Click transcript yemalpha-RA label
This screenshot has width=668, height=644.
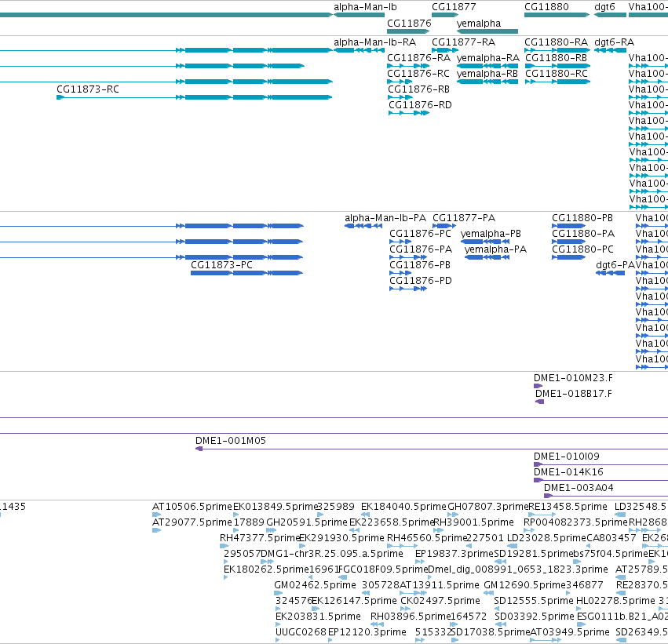coord(487,58)
